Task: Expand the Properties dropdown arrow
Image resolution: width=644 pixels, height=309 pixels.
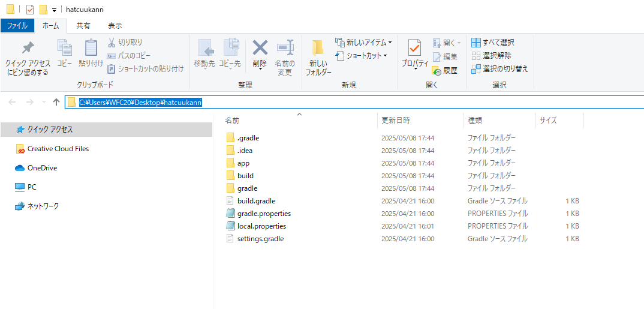Action: tap(414, 70)
